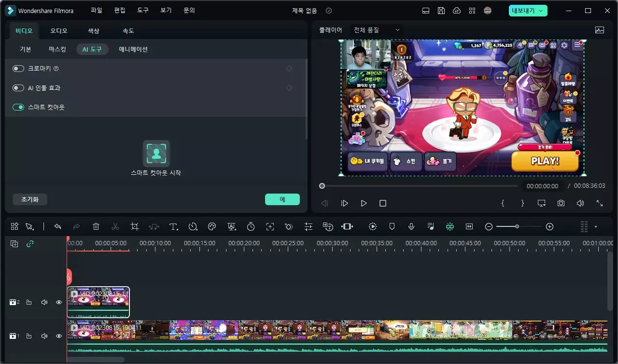The image size is (618, 364).
Task: Select the 애니메이션 sub-tab
Action: 133,49
